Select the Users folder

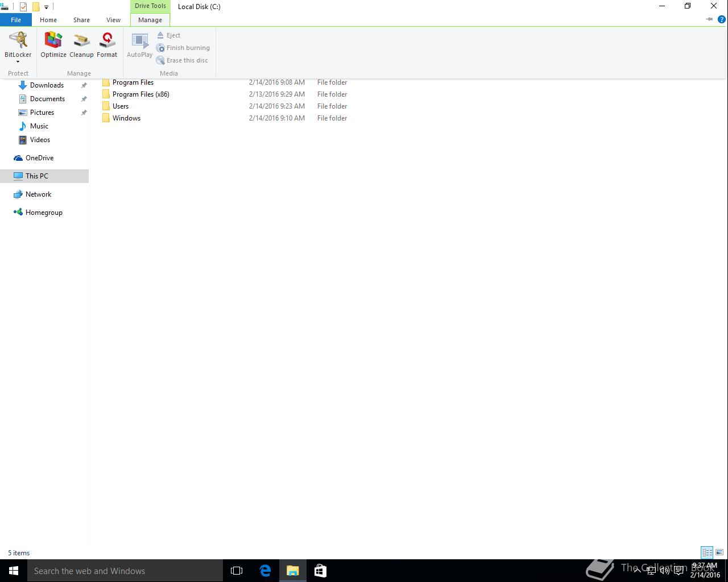tap(121, 106)
